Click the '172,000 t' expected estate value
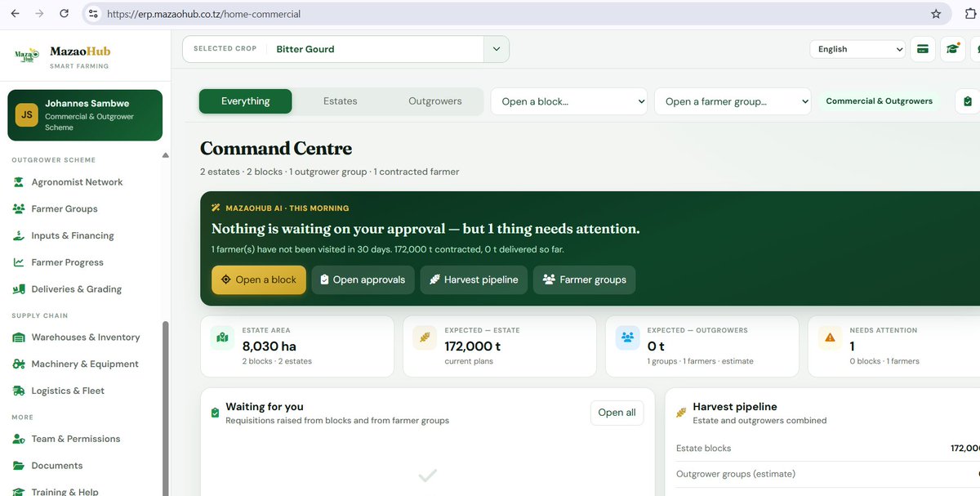This screenshot has height=496, width=980. pos(472,346)
